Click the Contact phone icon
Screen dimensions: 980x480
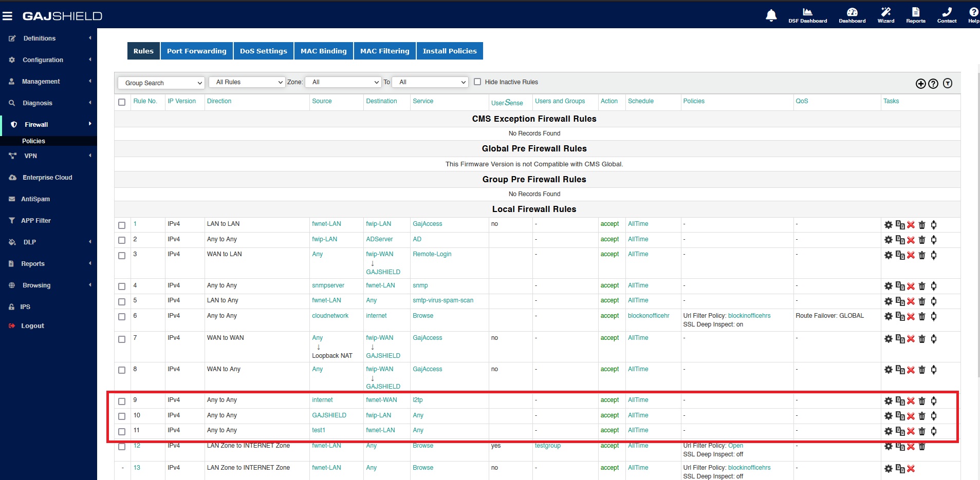click(x=947, y=15)
